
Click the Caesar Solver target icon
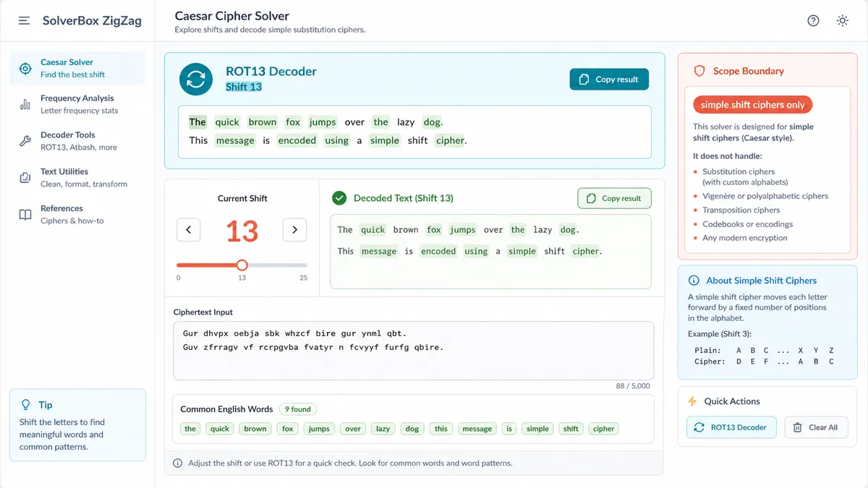[x=25, y=69]
